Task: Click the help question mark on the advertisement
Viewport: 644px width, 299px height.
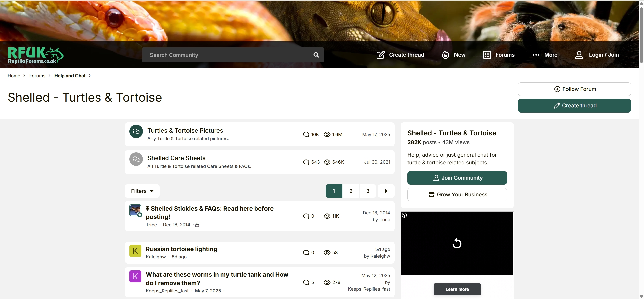Action: coord(404,215)
